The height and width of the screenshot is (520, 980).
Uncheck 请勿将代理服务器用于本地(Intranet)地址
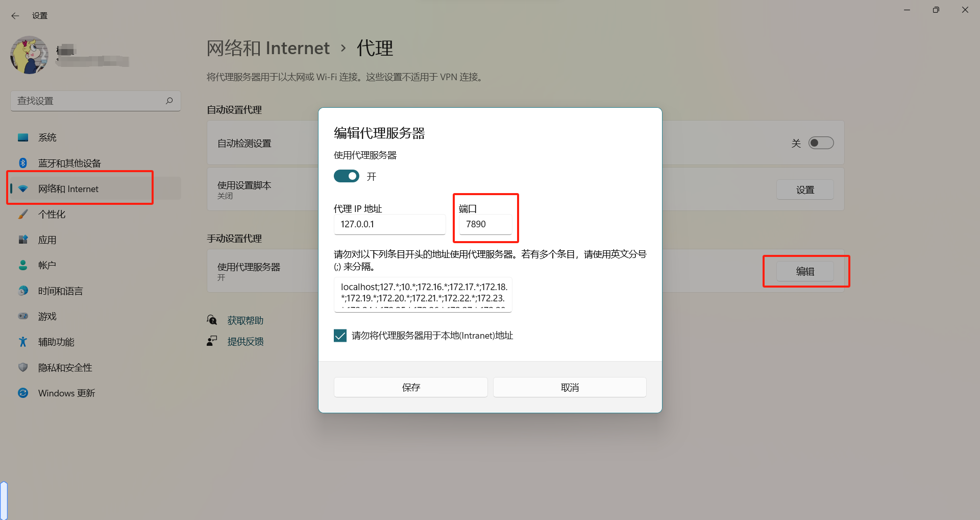(x=340, y=335)
